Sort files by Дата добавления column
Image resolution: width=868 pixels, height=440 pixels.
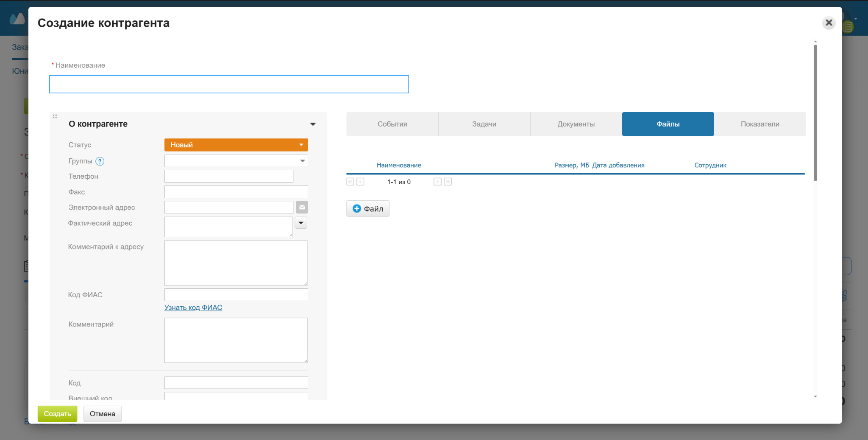(618, 165)
